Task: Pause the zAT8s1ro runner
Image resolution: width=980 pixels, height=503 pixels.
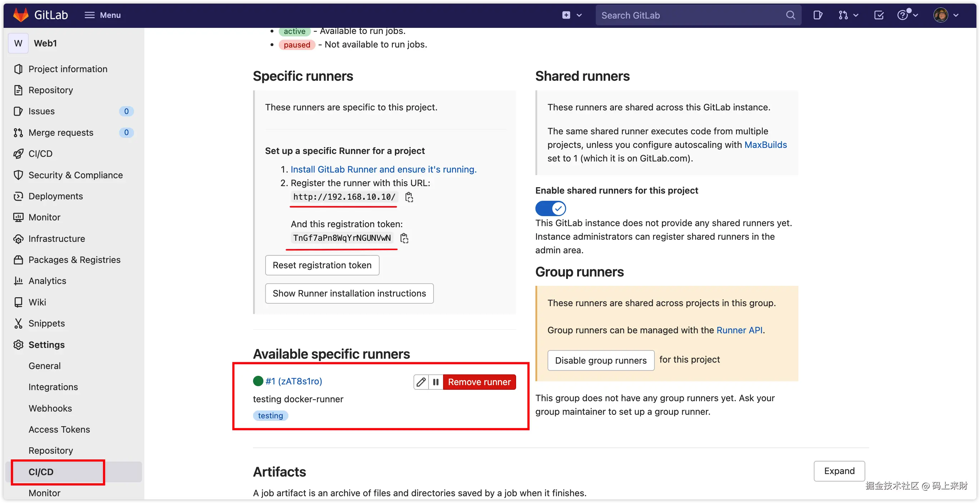Action: coord(436,382)
